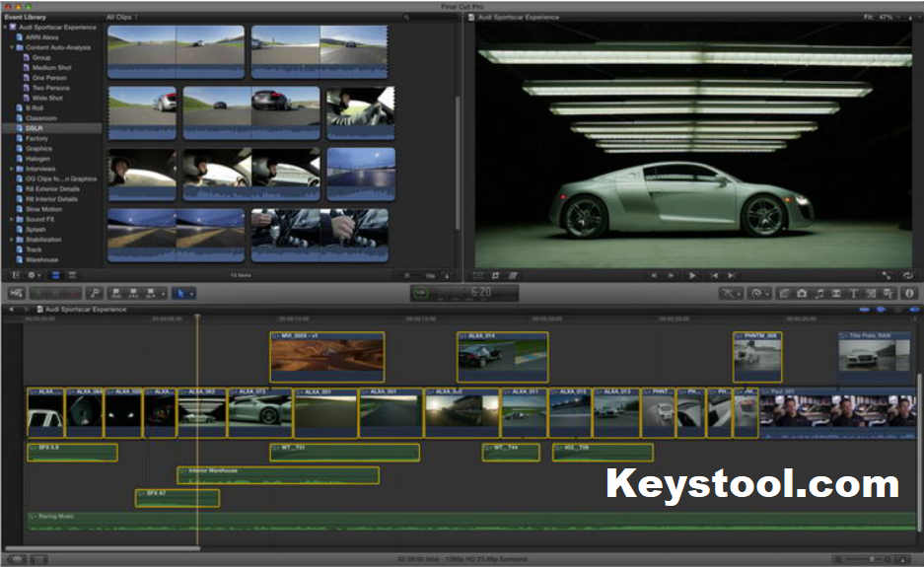924x567 pixels.
Task: Select the R8 Exterior Details collection
Action: (52, 188)
